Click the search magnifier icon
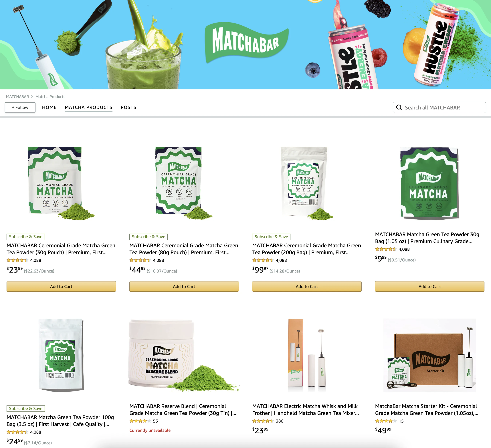 pyautogui.click(x=399, y=108)
